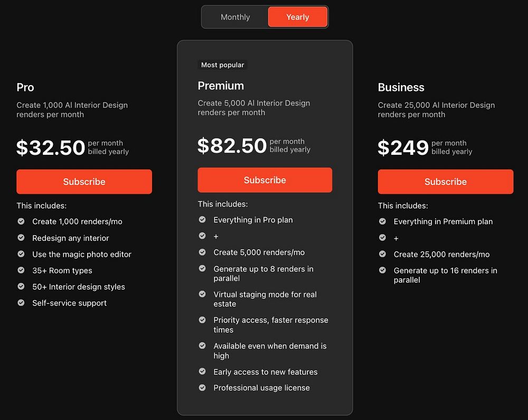Click checkmark beside Professional usage license
The image size is (528, 420).
click(x=202, y=388)
